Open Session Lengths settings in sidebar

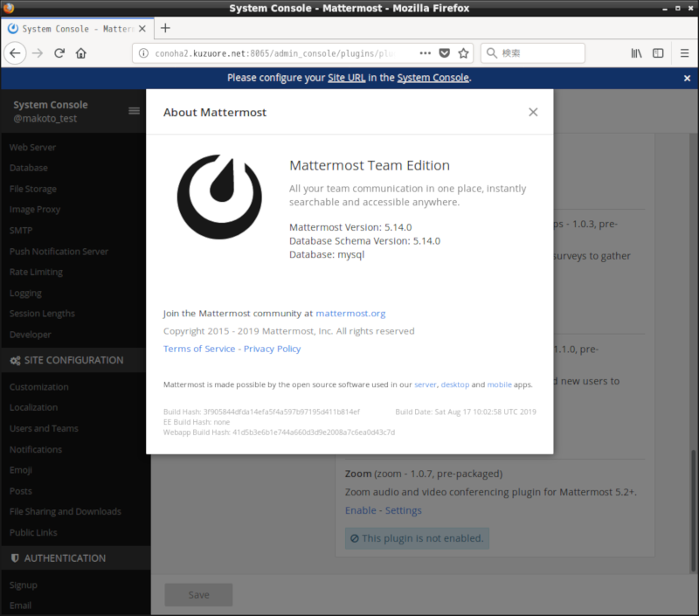tap(42, 314)
